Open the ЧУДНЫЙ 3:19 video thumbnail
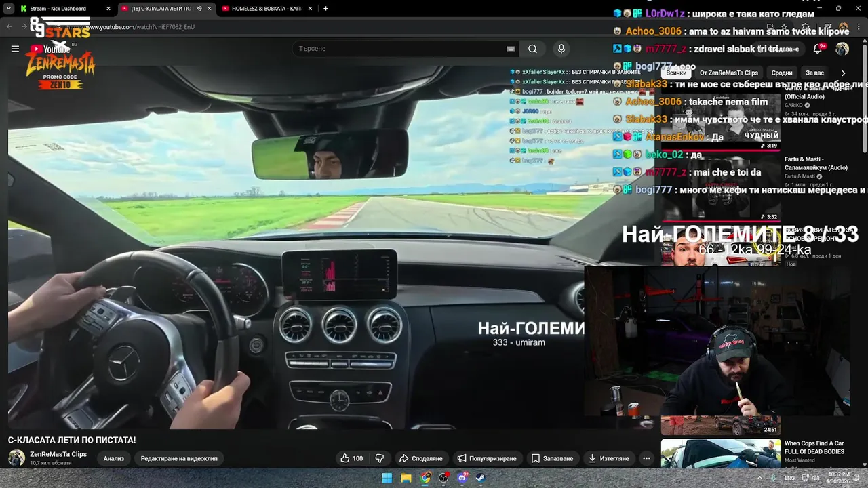Screen dimensions: 868x488 (721, 117)
